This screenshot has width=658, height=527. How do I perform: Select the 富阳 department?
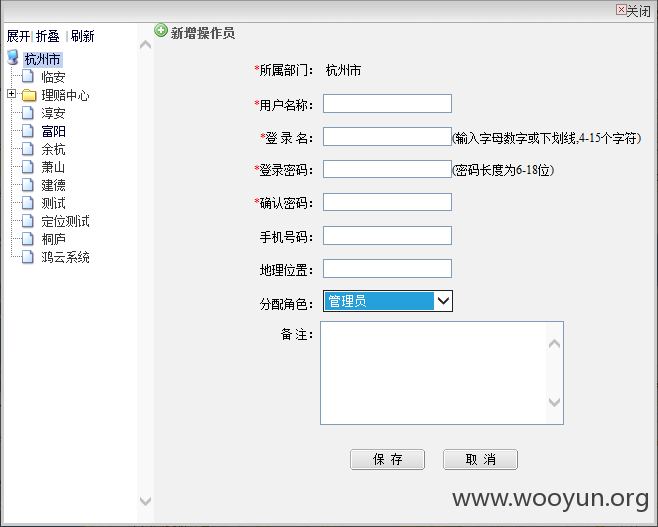click(x=53, y=131)
